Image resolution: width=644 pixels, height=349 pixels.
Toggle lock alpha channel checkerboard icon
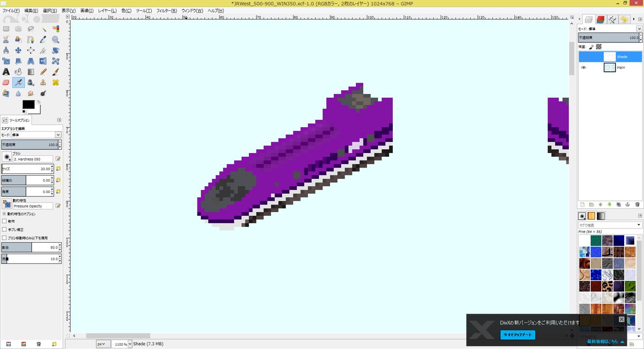click(598, 47)
